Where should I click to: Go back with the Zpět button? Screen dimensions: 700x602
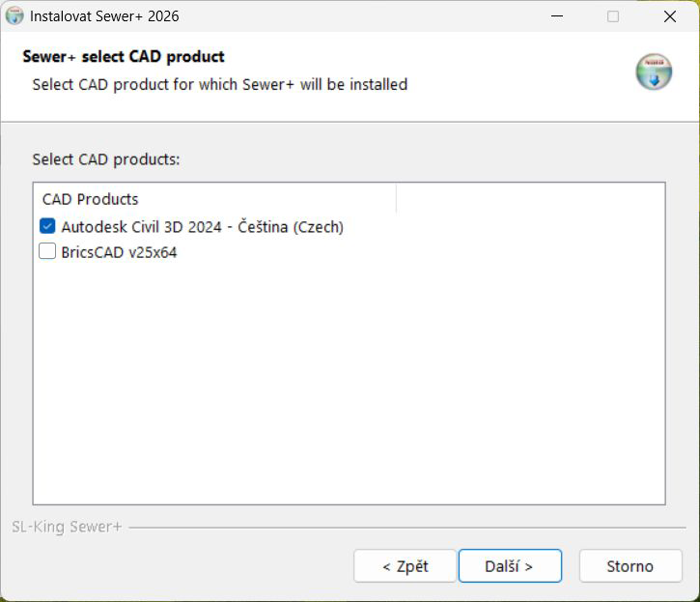coord(405,566)
